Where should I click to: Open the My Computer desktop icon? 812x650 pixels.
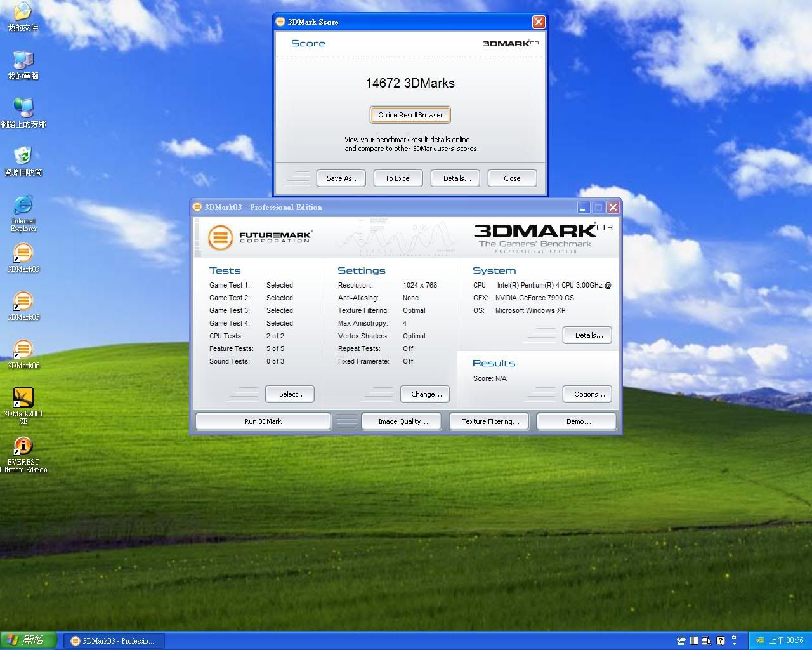pos(23,61)
